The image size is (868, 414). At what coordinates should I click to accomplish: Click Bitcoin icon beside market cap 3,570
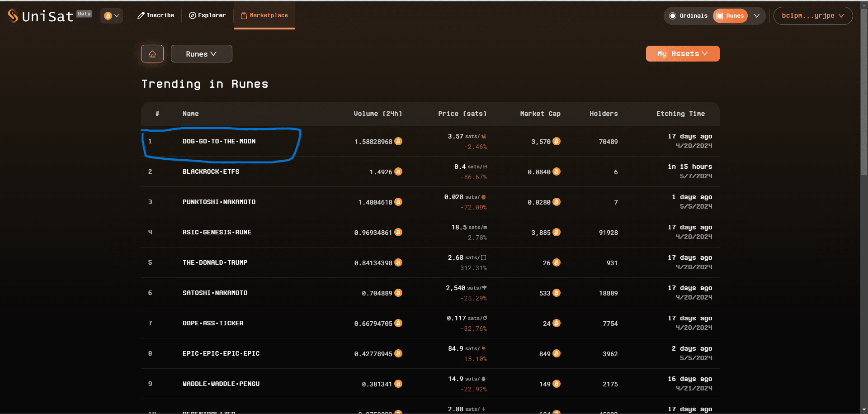(x=557, y=141)
